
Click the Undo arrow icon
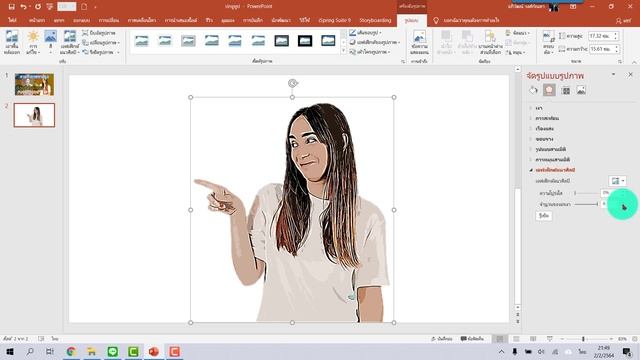23,7
